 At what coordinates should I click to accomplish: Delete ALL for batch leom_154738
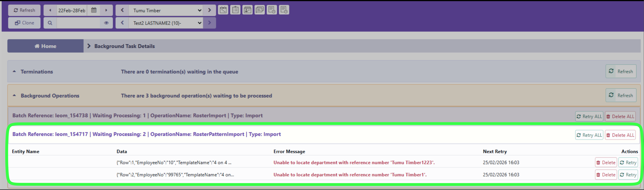coord(620,116)
